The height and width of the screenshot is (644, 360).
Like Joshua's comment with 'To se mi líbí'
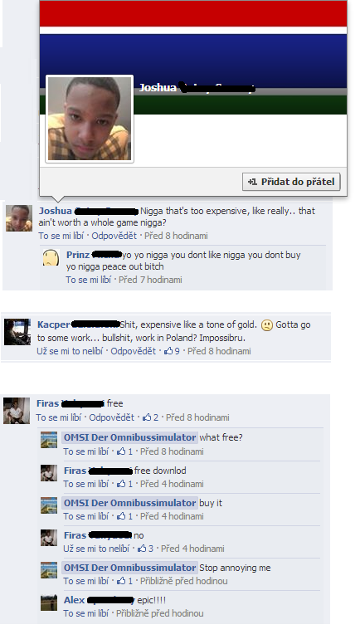click(x=61, y=236)
